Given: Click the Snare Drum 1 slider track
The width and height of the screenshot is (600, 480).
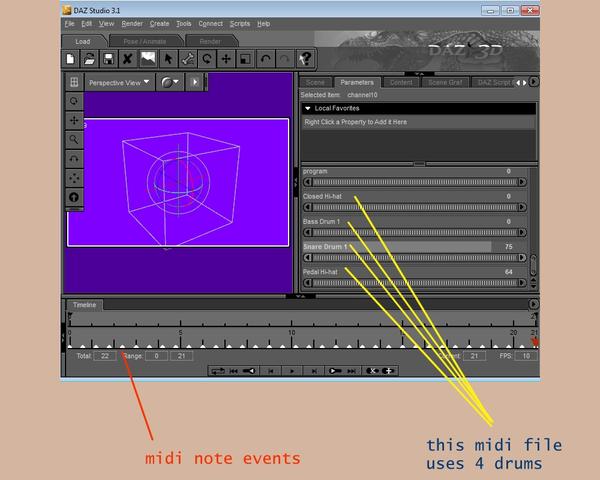Looking at the screenshot, I should (415, 258).
